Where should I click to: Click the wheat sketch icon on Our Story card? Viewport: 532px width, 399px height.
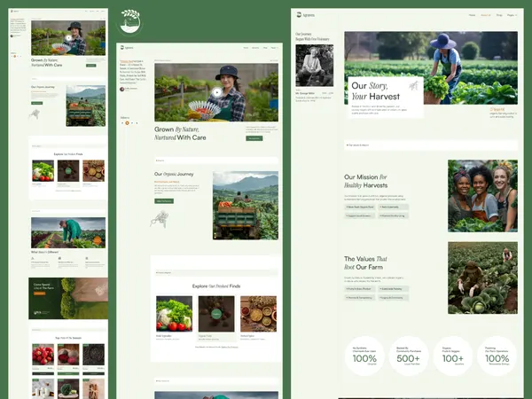413,85
